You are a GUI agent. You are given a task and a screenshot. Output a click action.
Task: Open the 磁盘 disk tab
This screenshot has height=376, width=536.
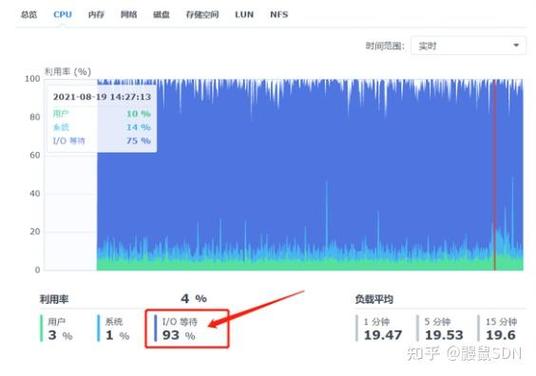pyautogui.click(x=161, y=15)
